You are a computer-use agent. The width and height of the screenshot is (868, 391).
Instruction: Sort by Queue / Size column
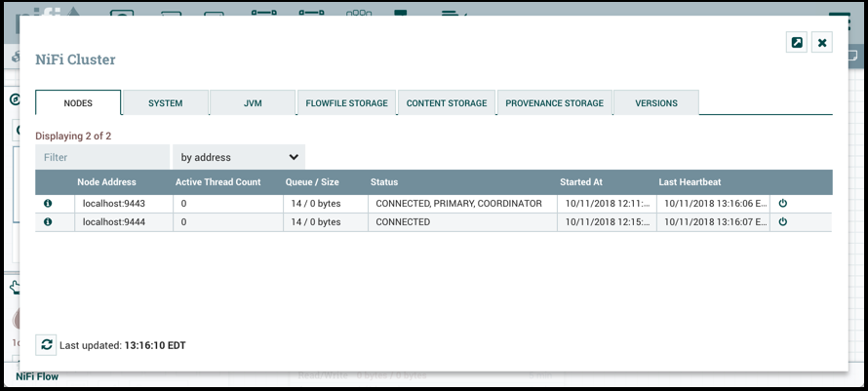(x=312, y=182)
